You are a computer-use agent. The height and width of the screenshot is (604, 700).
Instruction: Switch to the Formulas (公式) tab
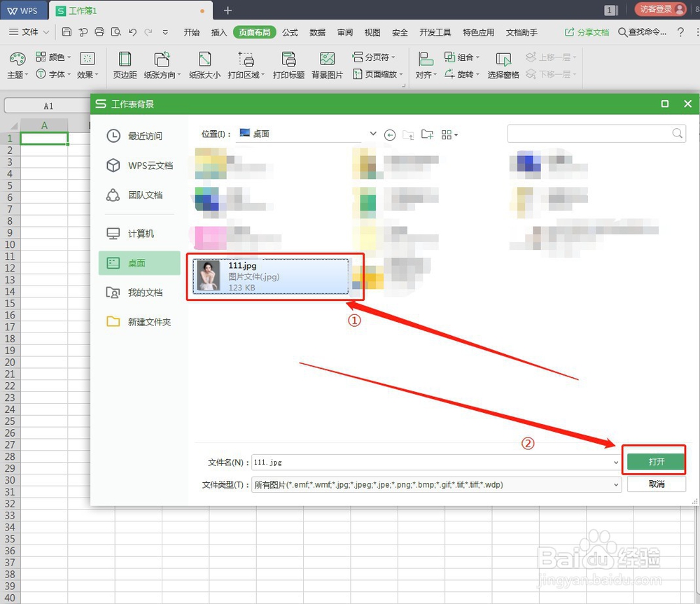(290, 32)
